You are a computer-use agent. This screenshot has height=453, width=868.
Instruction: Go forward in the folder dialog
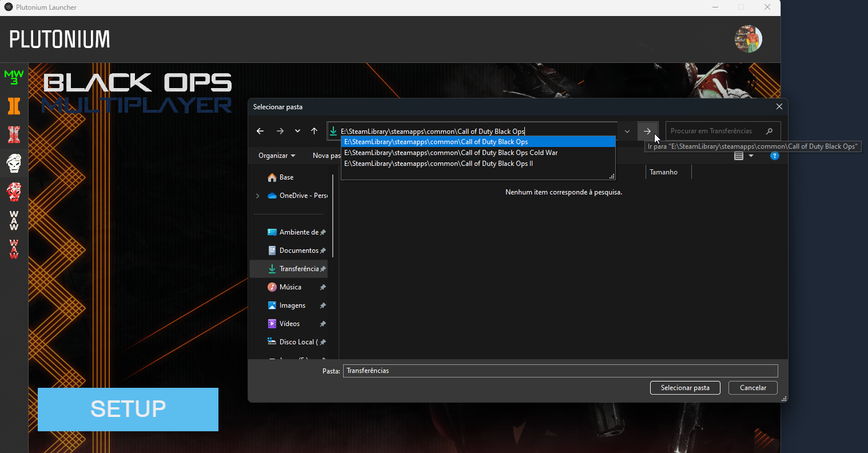280,131
